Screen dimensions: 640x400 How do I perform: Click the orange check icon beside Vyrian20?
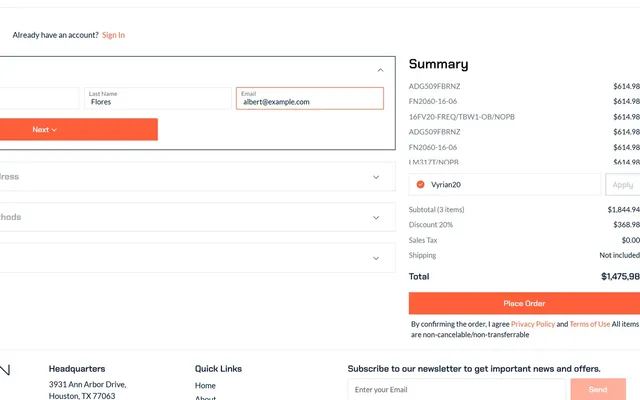(420, 184)
